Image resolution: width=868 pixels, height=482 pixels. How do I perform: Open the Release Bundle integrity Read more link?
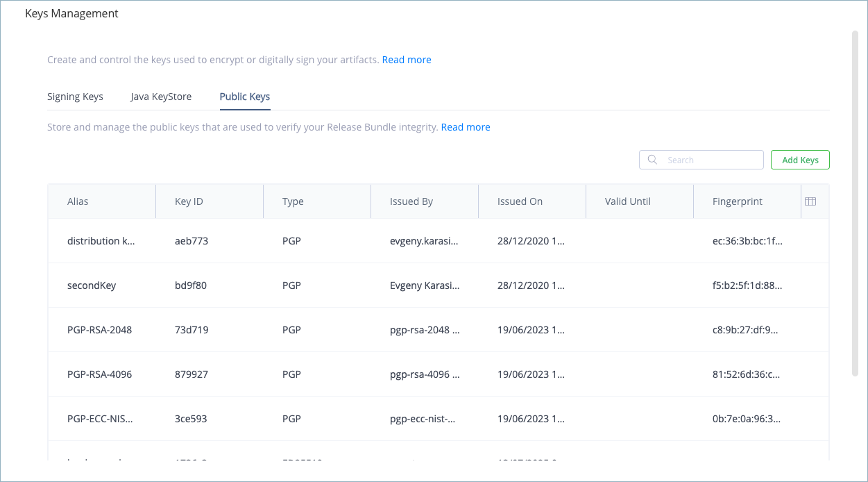coord(465,127)
